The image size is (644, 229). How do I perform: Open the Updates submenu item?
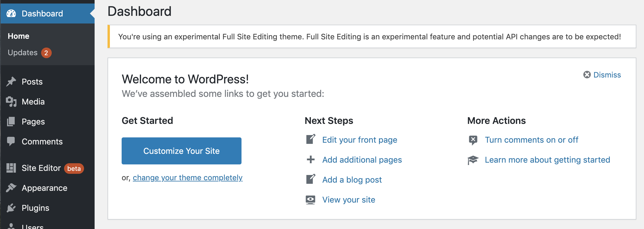coord(23,53)
